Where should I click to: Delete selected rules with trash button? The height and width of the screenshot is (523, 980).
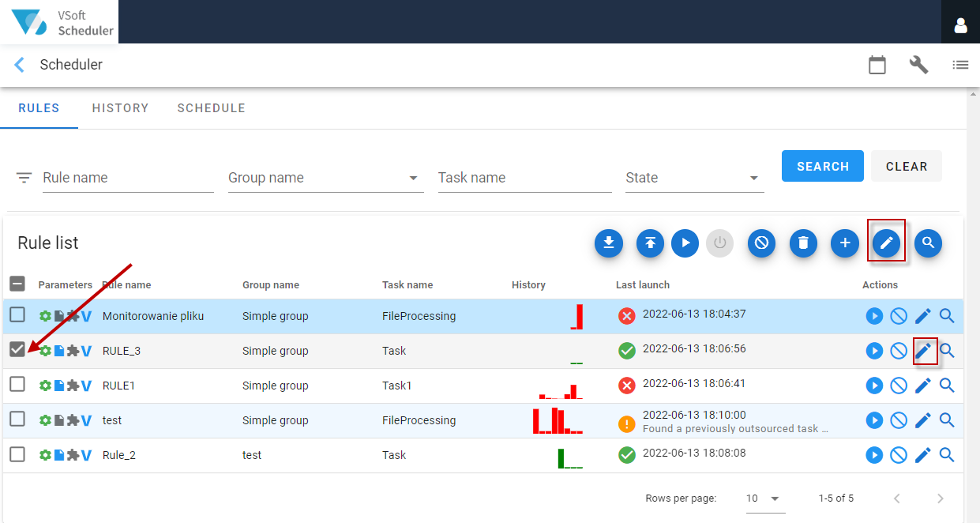click(x=803, y=243)
